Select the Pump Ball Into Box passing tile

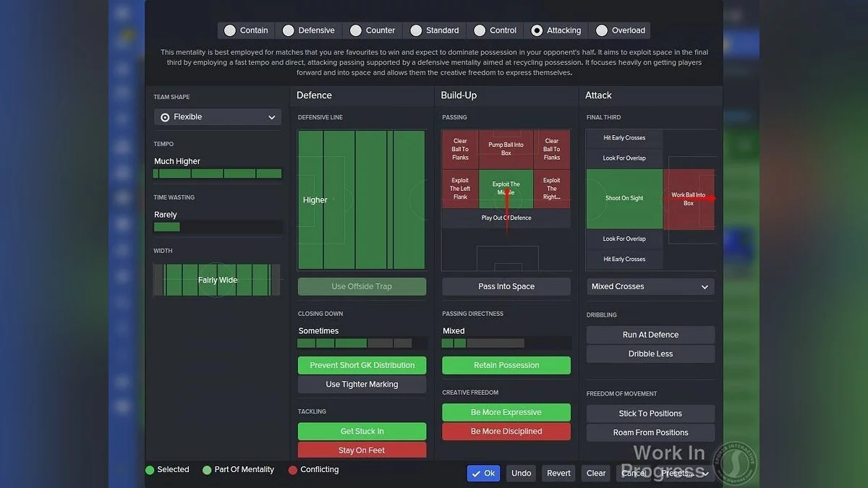point(506,148)
